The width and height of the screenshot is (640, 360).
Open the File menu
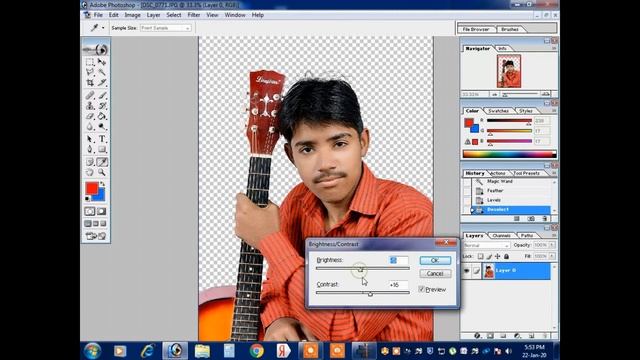[x=98, y=15]
